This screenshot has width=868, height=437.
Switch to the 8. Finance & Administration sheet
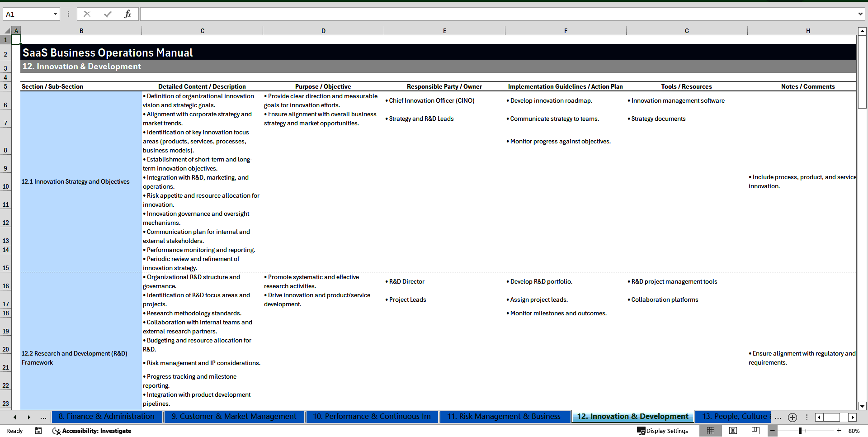click(x=107, y=417)
